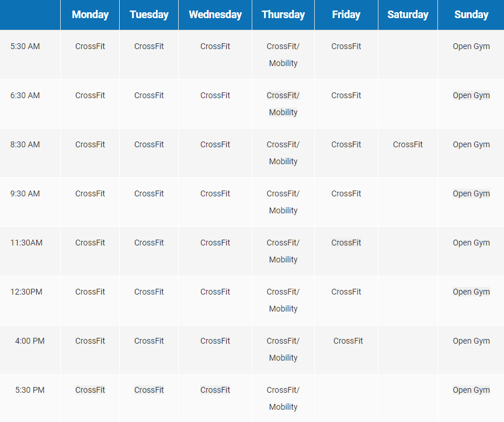Select Wednesday 11:30AM CrossFit class

tap(215, 243)
